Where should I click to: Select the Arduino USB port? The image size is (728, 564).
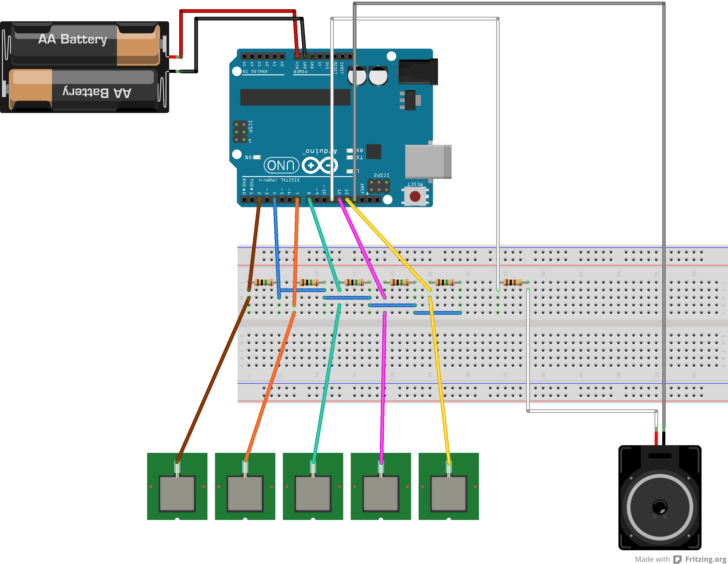pos(428,162)
